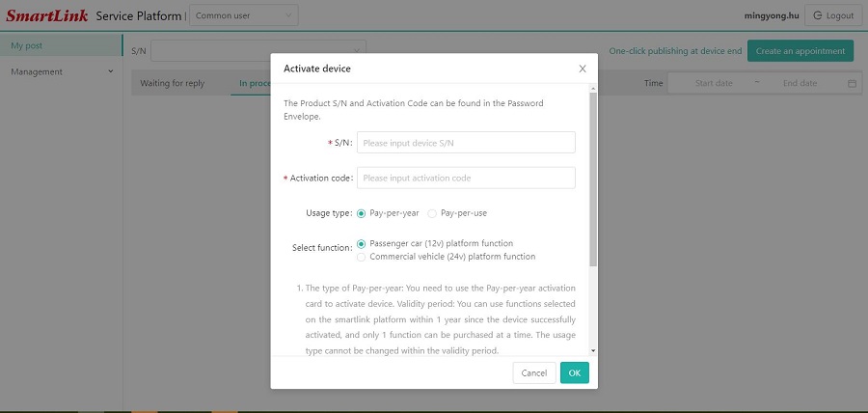Confirm activation with the OK button
The width and height of the screenshot is (868, 413).
[x=574, y=372]
